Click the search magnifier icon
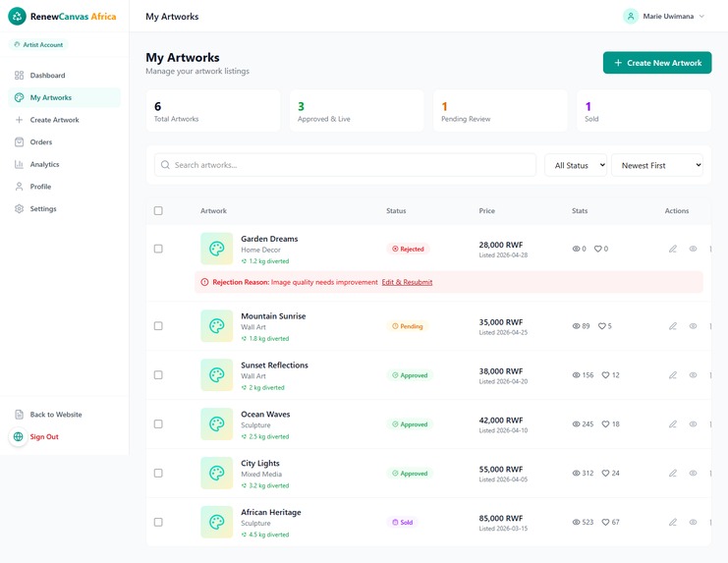 [x=165, y=165]
